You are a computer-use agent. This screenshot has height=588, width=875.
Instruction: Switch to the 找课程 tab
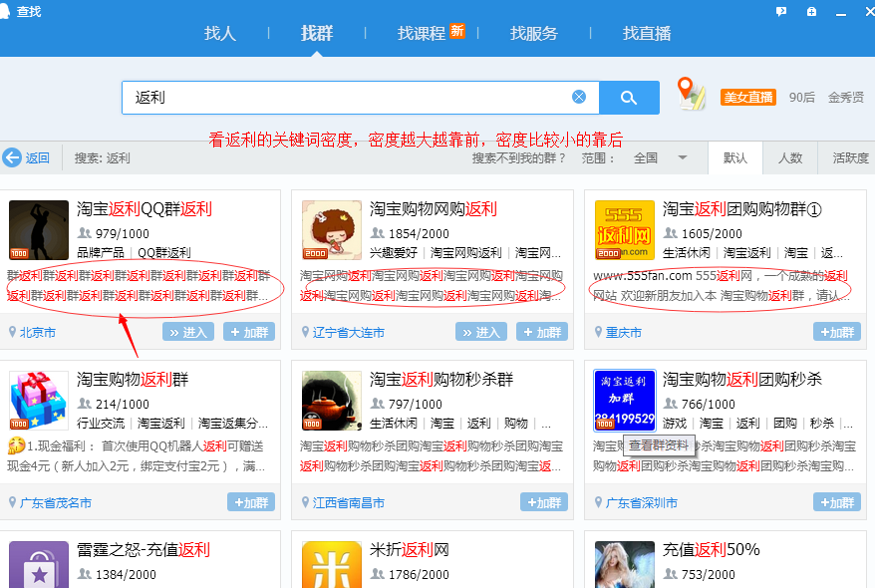[422, 34]
